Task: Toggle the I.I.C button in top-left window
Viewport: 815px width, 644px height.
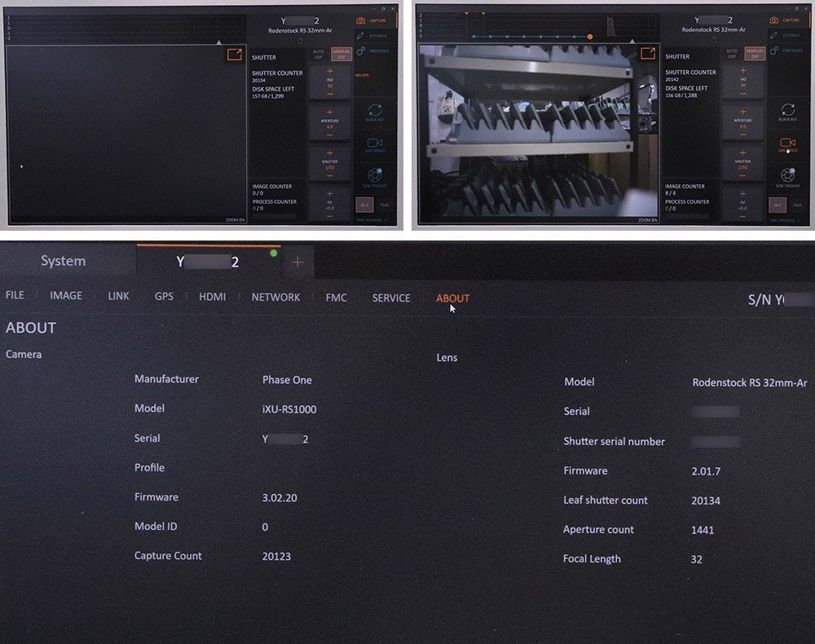Action: [x=364, y=205]
